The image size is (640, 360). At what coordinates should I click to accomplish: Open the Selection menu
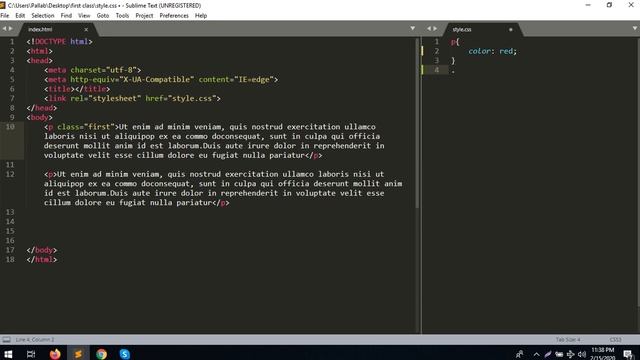[43, 16]
